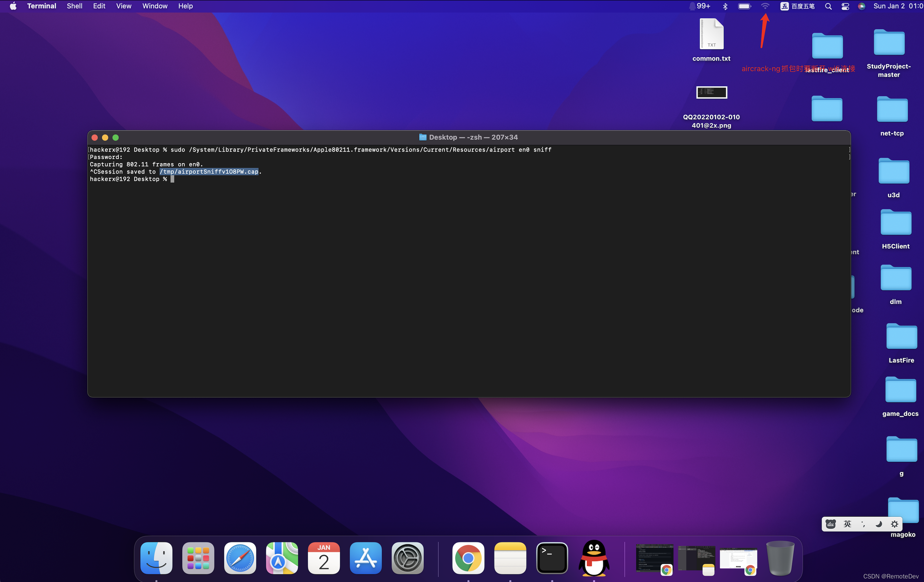Click the 99+ notification badge icon

point(700,6)
